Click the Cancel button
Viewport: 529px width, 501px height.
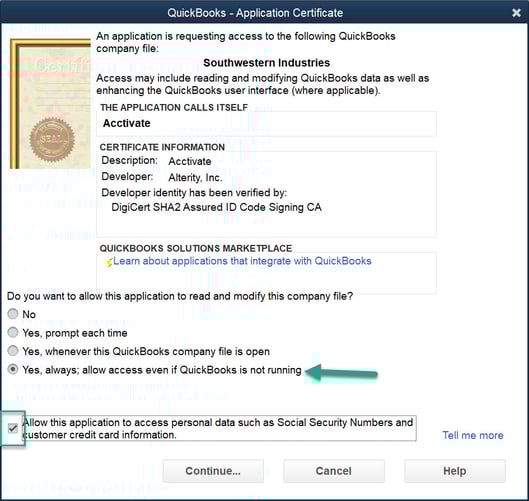334,471
